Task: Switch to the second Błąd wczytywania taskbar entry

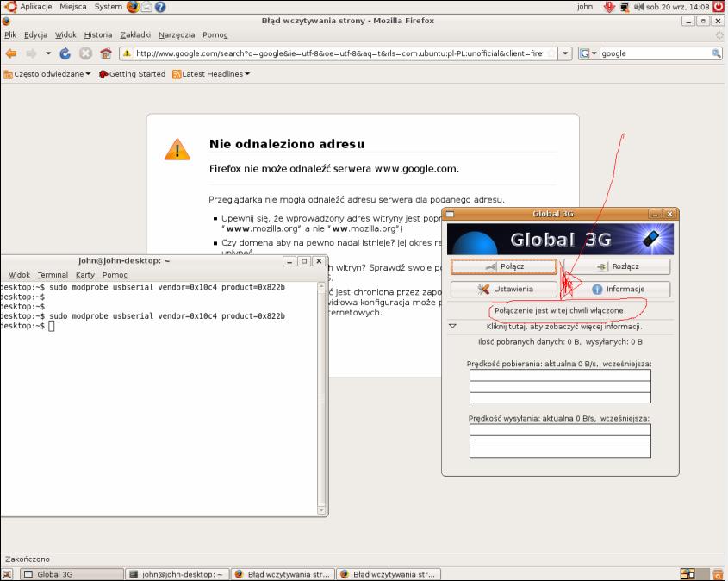Action: [389, 574]
